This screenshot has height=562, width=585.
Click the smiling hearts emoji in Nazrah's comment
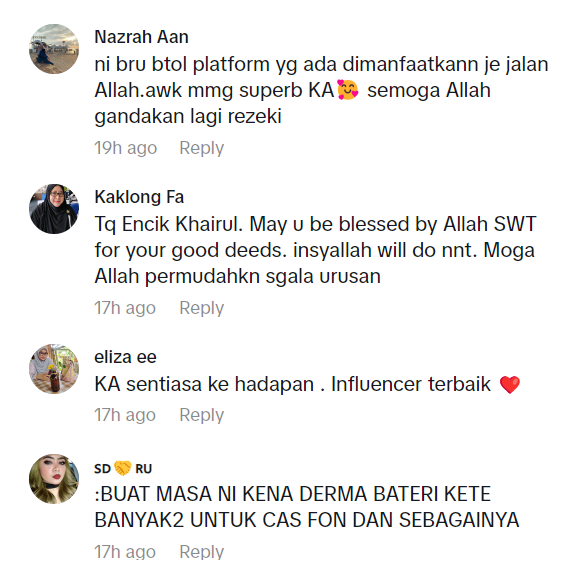[348, 90]
